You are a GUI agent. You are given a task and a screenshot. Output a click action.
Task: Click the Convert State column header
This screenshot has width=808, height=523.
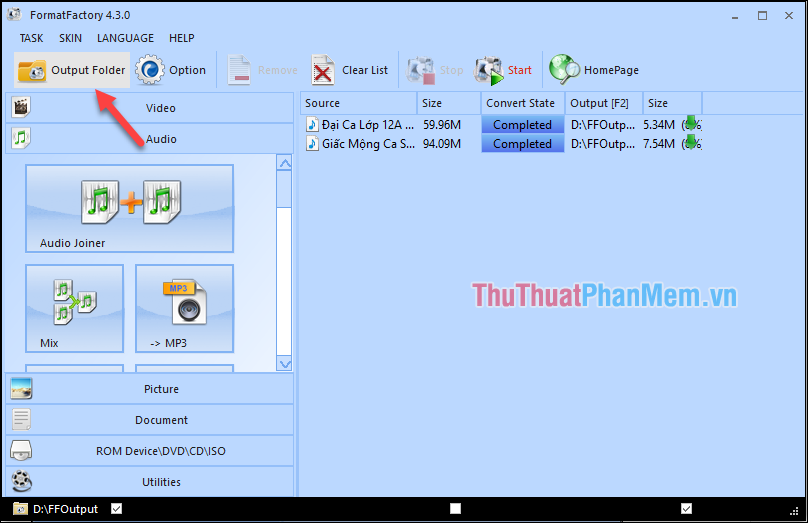[x=520, y=103]
